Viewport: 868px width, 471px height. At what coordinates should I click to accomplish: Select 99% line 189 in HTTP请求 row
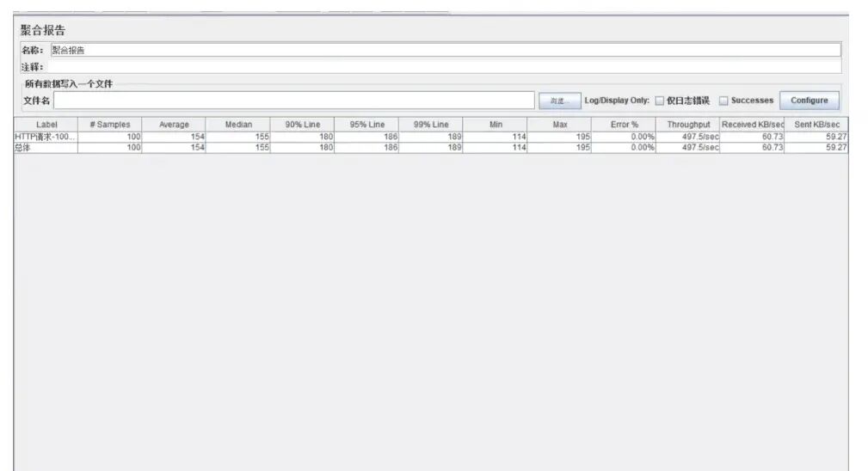[431, 137]
